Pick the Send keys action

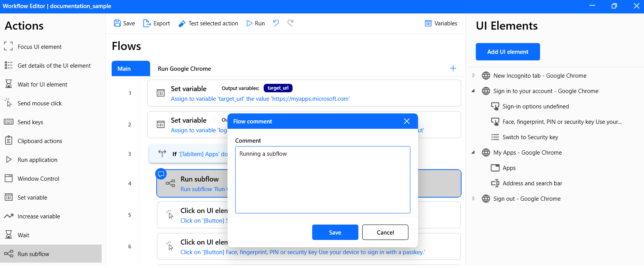click(51, 122)
